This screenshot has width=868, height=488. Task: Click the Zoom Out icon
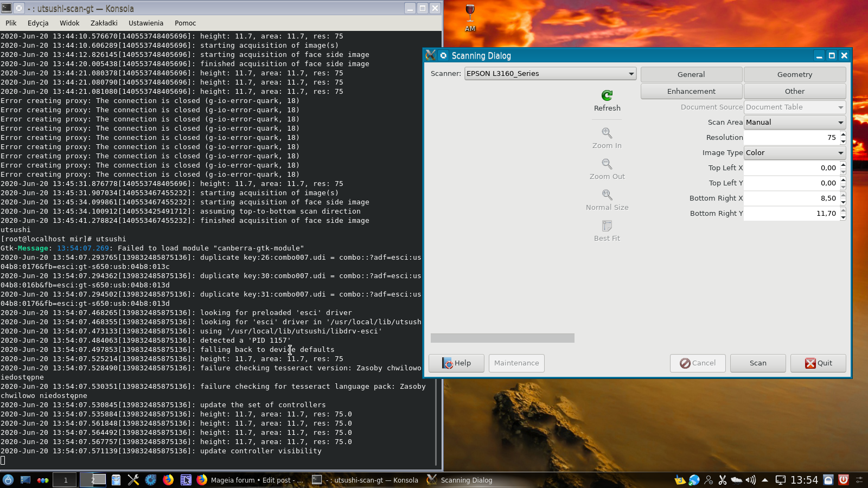607,164
